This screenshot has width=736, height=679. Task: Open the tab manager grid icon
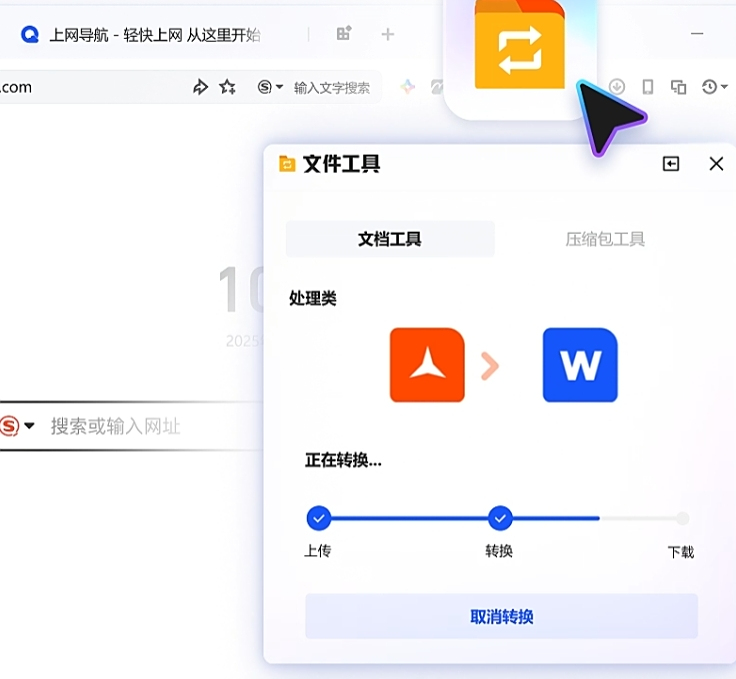(344, 34)
